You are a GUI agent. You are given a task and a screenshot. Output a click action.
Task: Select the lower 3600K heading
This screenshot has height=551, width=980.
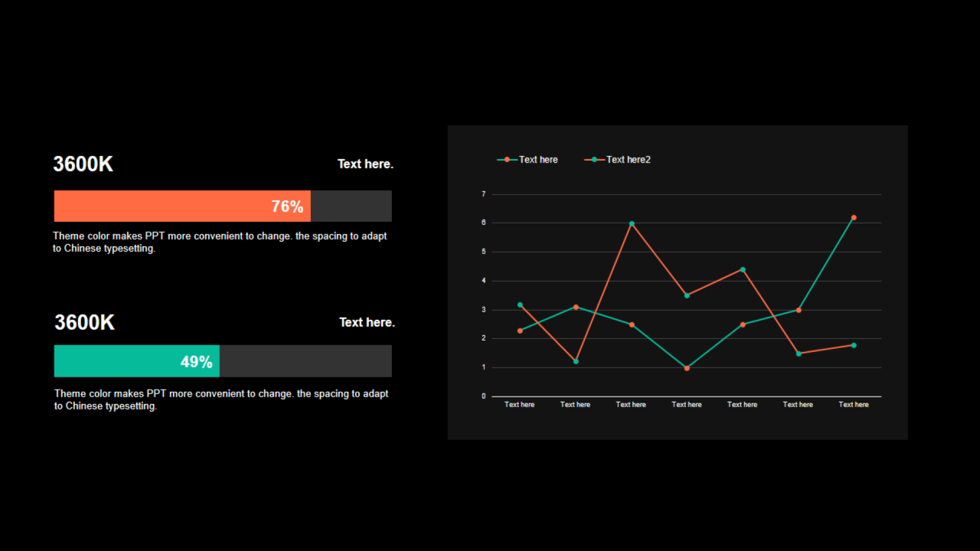click(x=84, y=322)
